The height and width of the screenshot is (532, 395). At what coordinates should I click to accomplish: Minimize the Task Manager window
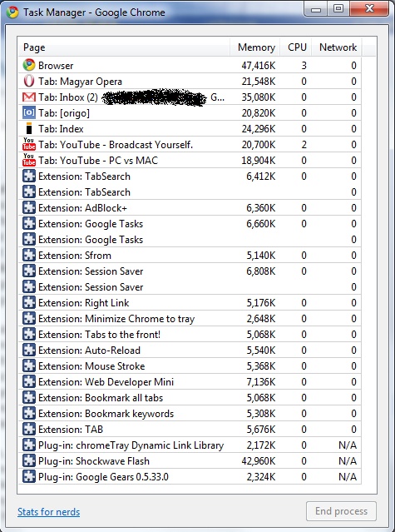coord(316,8)
